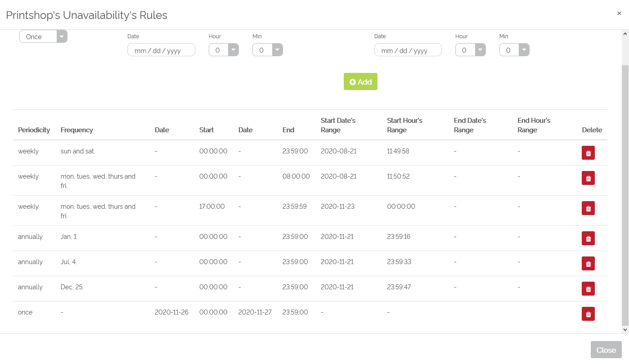The image size is (629, 364).
Task: Delete the annual Dec, 25. rule
Action: [588, 289]
